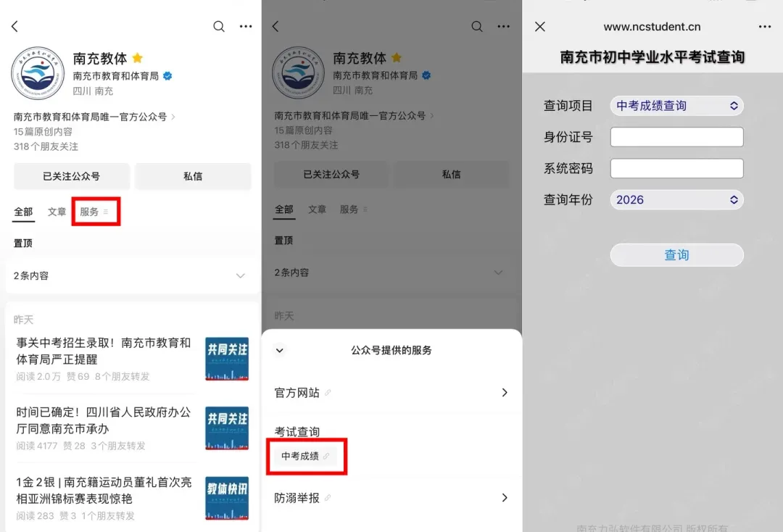Open 服务 tab in left panel
The image size is (783, 532).
point(94,212)
